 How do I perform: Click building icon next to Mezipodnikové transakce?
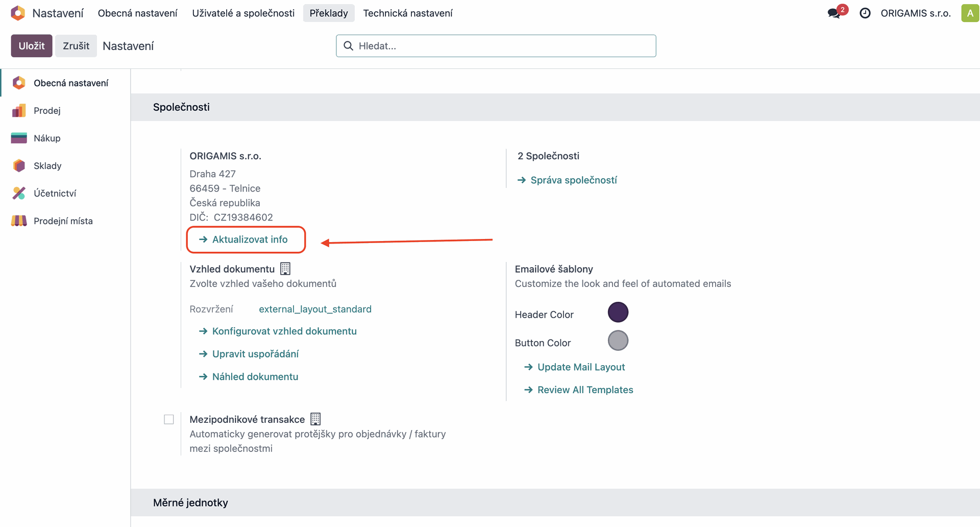click(315, 419)
